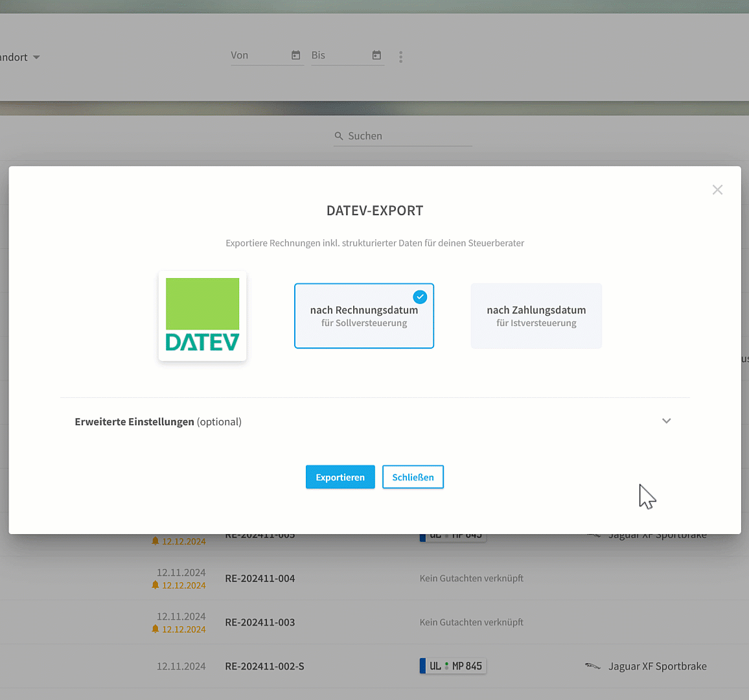The height and width of the screenshot is (700, 749).
Task: Open invoice RE-202411-003 in the list
Action: (260, 622)
